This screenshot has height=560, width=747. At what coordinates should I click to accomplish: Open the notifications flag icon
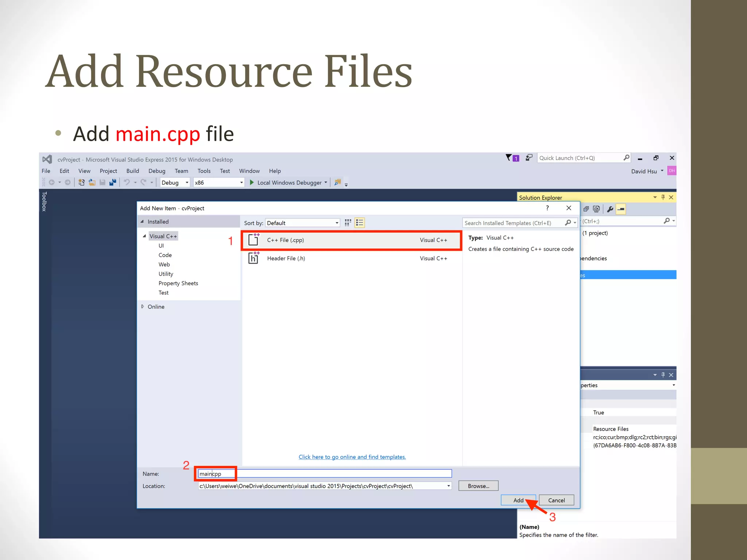[509, 158]
